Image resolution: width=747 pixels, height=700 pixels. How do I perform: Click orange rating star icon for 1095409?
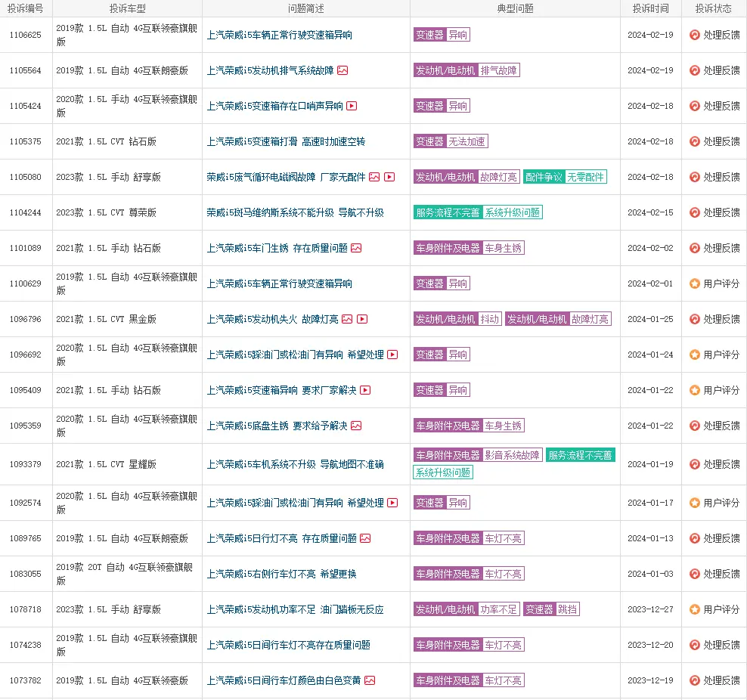[x=695, y=390]
